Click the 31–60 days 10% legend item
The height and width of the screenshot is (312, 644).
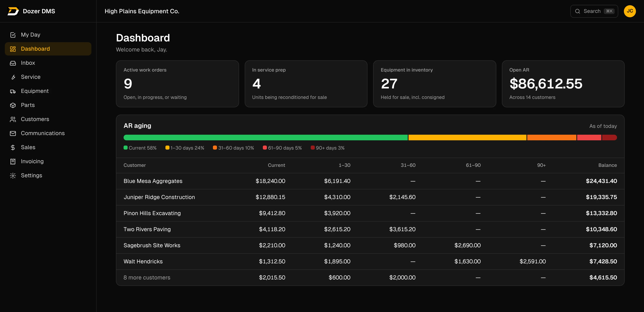[x=233, y=148]
